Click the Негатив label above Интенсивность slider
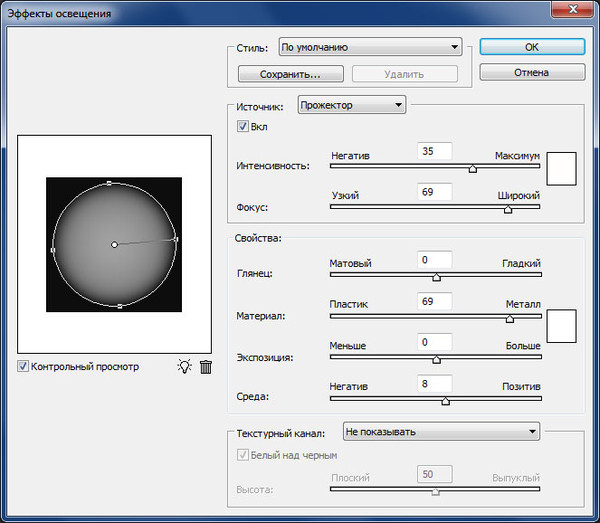The image size is (600, 523). pos(350,156)
